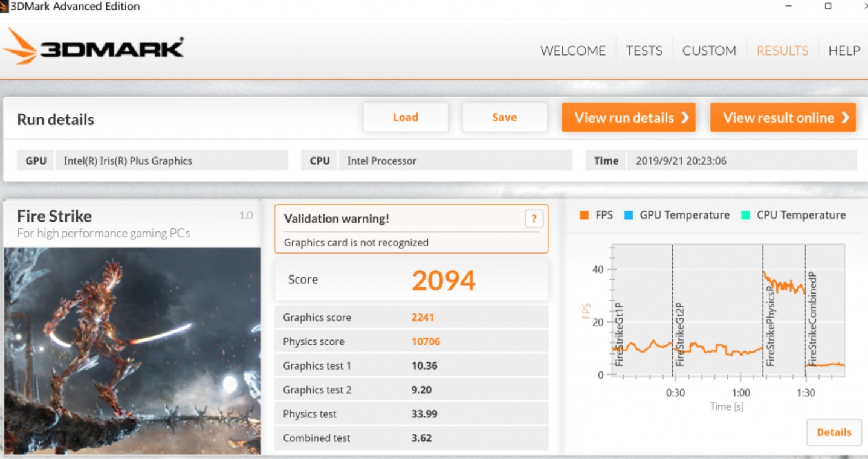Click the orange FPS legend square
The width and height of the screenshot is (868, 459).
tap(584, 215)
